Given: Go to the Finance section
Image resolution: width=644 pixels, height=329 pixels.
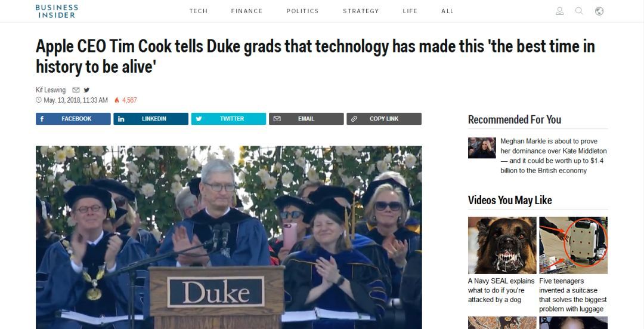Looking at the screenshot, I should coord(247,11).
